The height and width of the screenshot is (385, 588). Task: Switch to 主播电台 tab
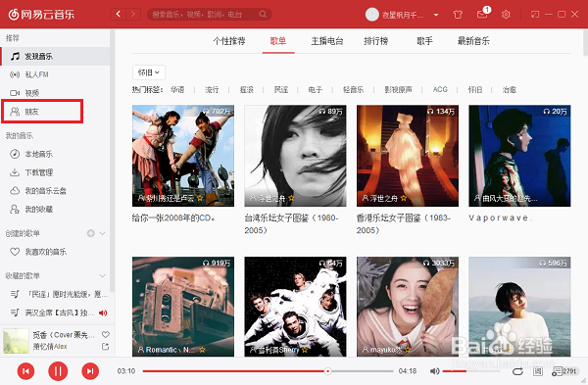click(x=327, y=41)
